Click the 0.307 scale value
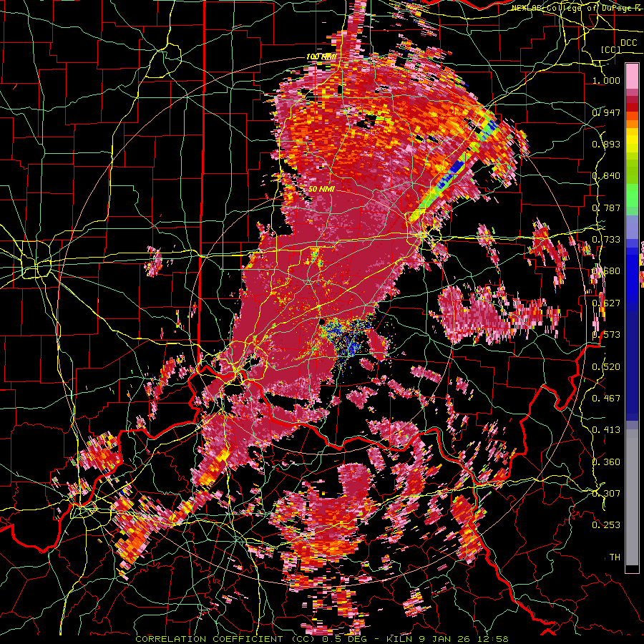Viewport: 644px width, 644px height. [x=606, y=494]
